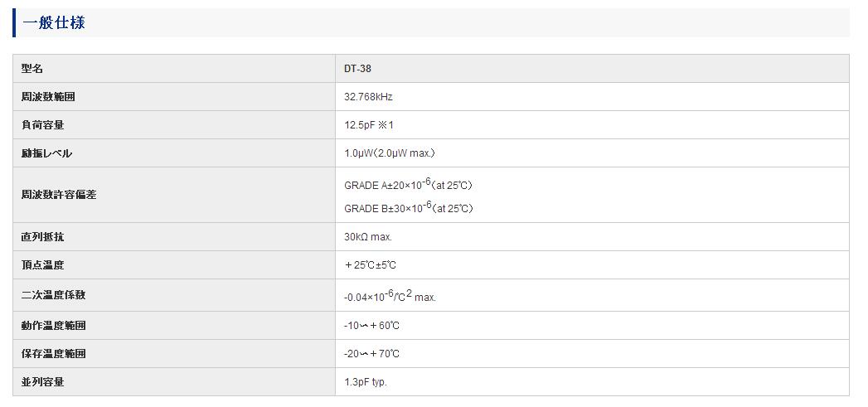Image resolution: width=868 pixels, height=407 pixels.
Task: Select the DT-38 model name cell
Action: click(357, 69)
